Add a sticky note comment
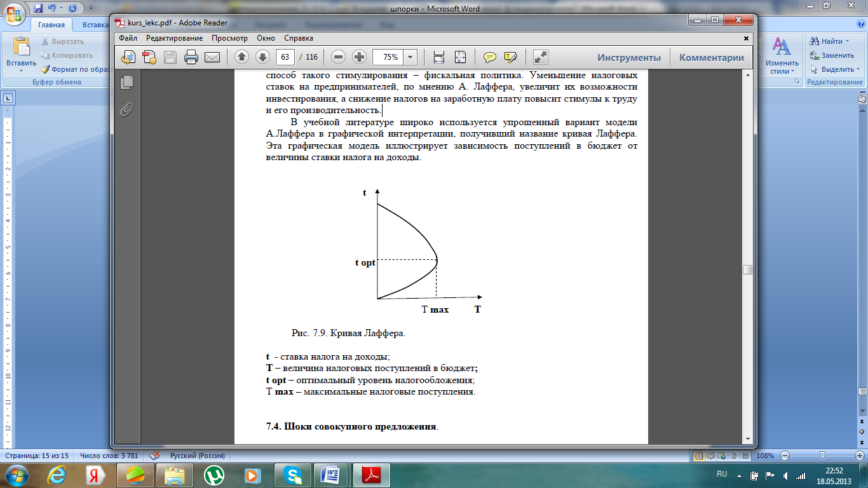 coord(489,57)
